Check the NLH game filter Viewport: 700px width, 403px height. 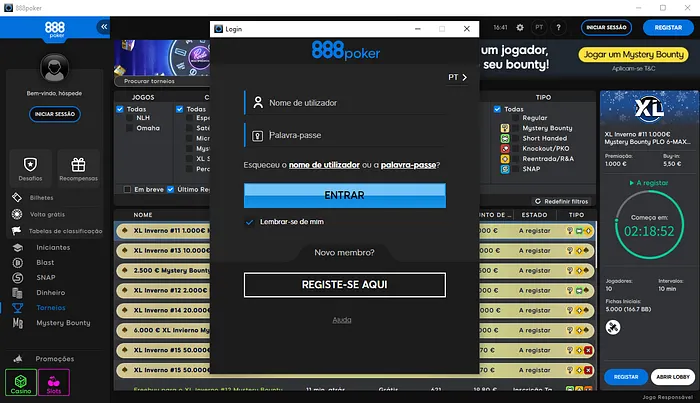pos(129,118)
